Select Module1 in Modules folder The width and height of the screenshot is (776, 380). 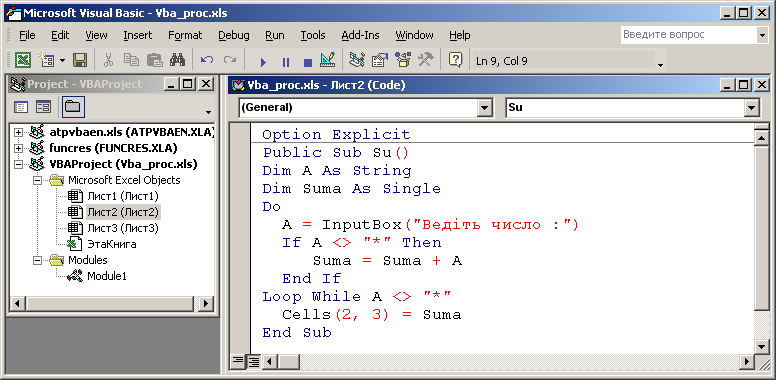tap(107, 276)
